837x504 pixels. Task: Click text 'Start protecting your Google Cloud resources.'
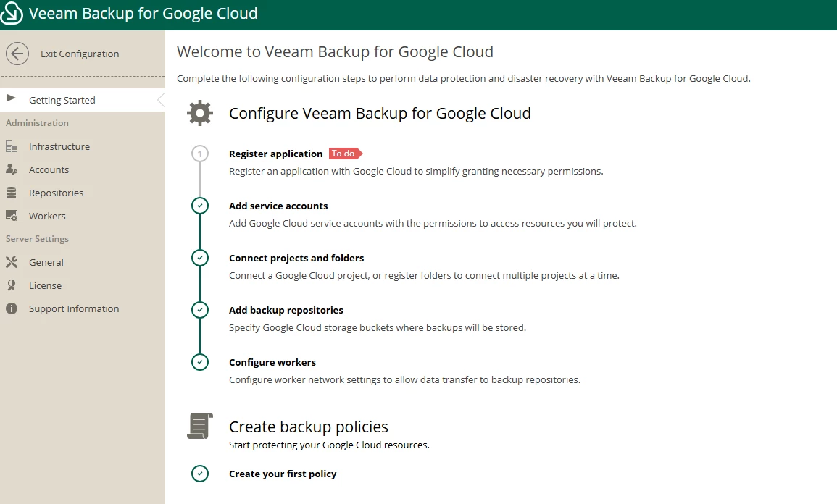click(329, 445)
